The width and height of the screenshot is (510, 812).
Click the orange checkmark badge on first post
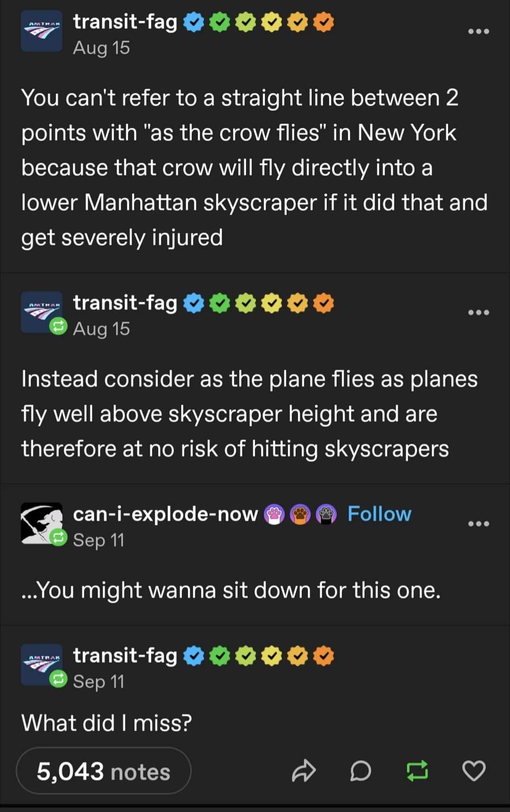323,22
